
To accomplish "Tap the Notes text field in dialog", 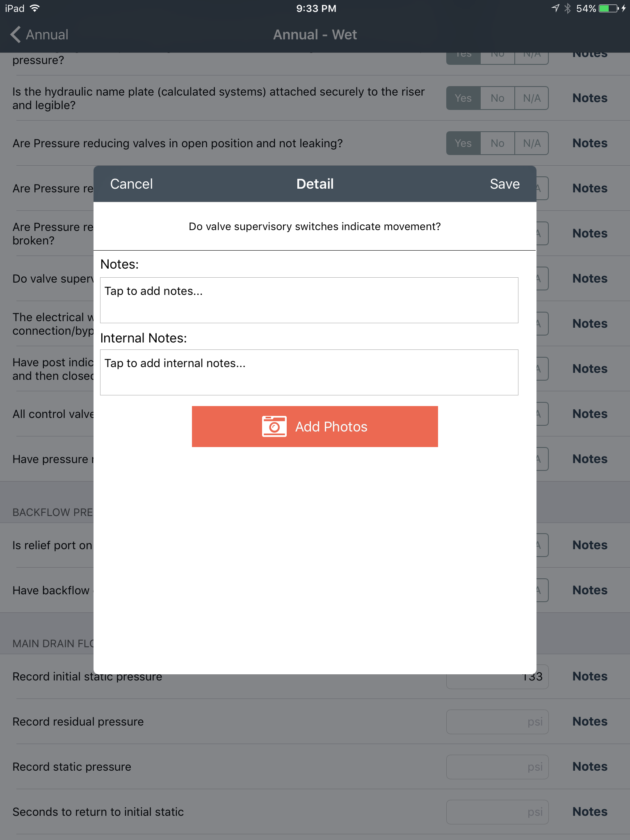I will tap(309, 300).
